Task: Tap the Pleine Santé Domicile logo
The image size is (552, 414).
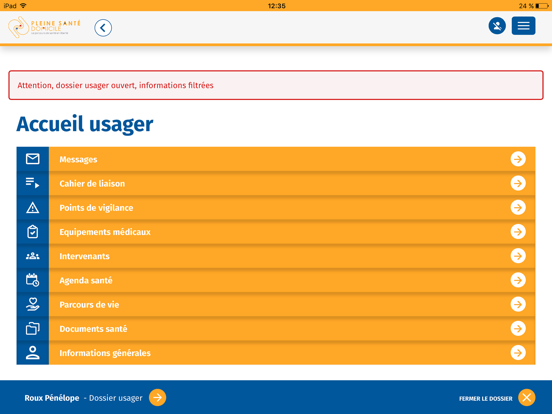Action: pos(44,27)
